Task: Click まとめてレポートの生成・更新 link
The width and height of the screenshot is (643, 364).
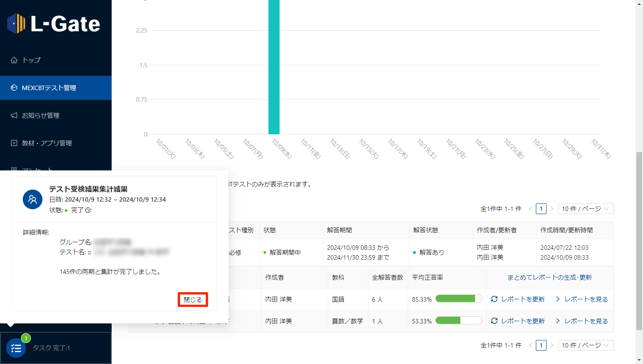Action: pyautogui.click(x=549, y=277)
